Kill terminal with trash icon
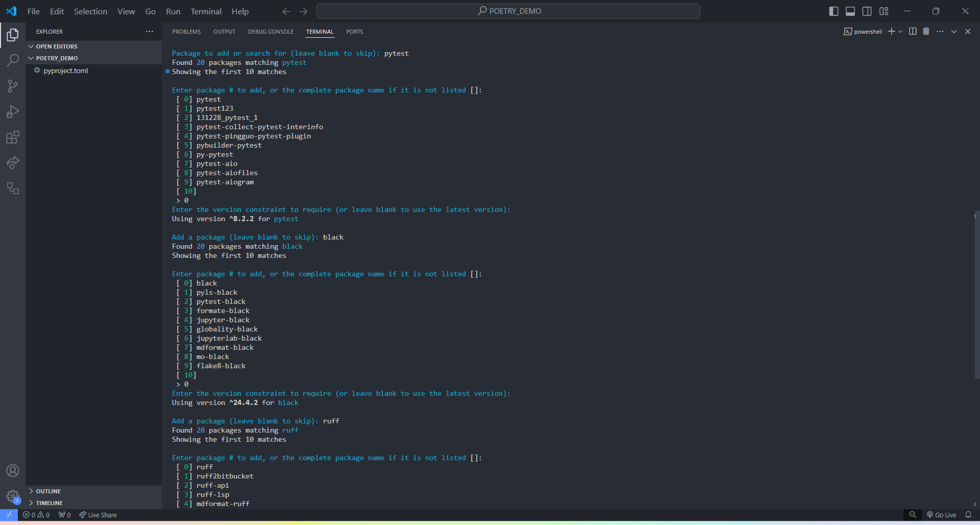The height and width of the screenshot is (525, 980). [x=926, y=32]
